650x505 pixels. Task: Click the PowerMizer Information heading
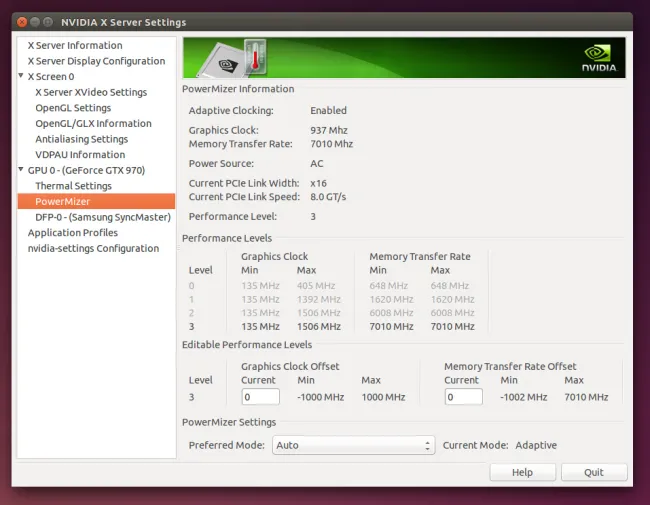(x=238, y=89)
